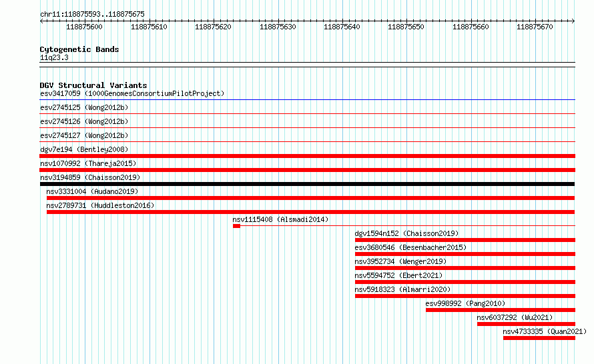Open variant esv2745126 (Wong2012b)
This screenshot has width=594, height=364.
click(x=84, y=121)
